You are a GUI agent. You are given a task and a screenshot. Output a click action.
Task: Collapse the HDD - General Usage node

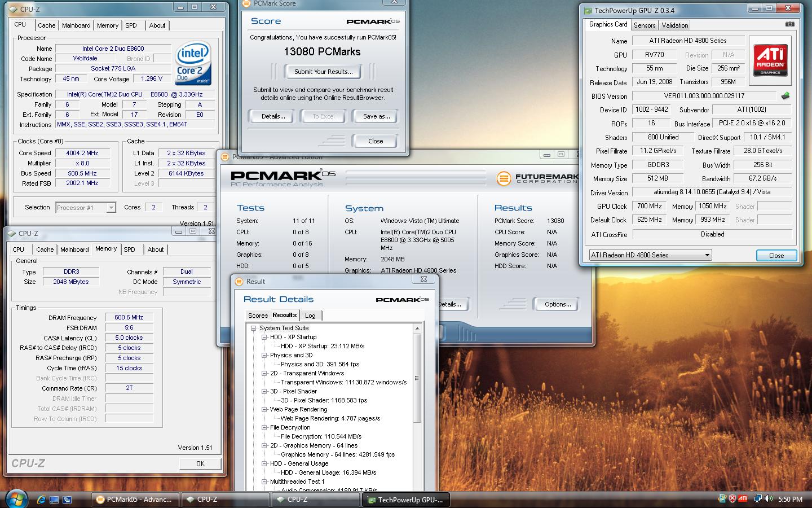[264, 463]
